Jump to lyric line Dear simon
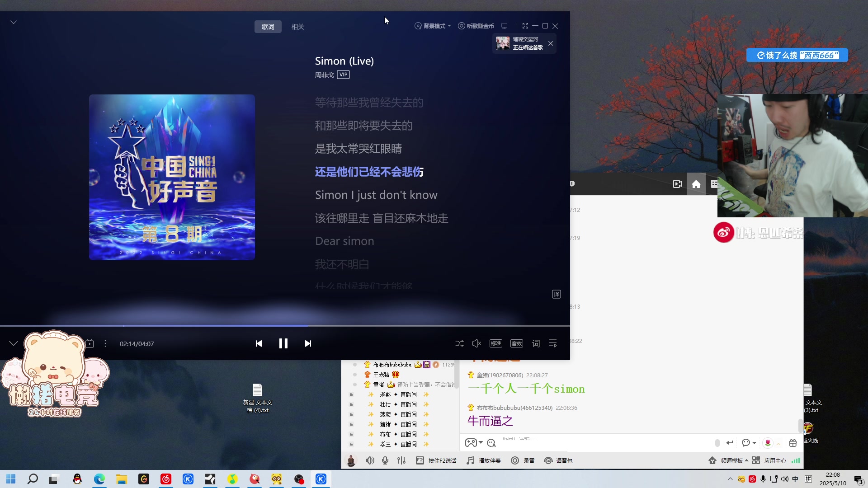The image size is (868, 488). [x=344, y=241]
